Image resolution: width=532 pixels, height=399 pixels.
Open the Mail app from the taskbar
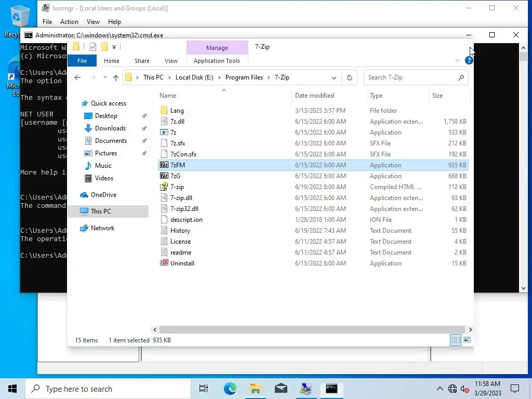click(281, 389)
